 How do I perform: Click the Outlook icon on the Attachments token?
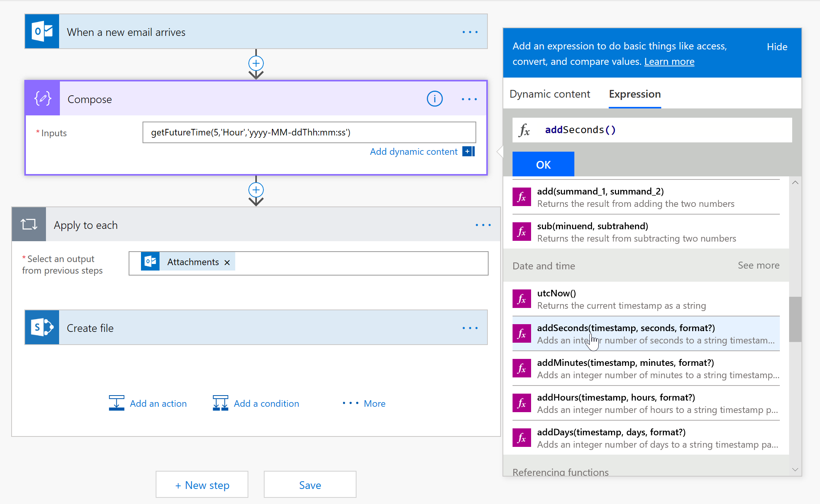point(150,261)
